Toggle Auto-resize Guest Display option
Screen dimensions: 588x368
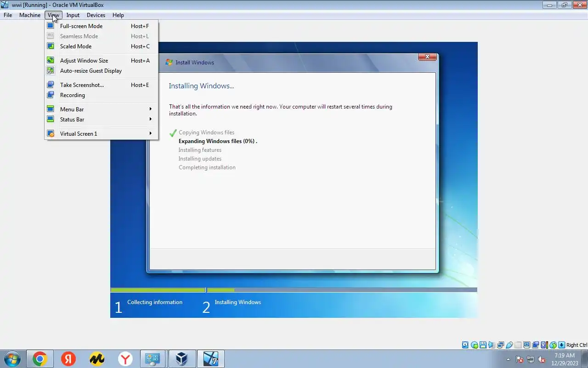click(102, 71)
